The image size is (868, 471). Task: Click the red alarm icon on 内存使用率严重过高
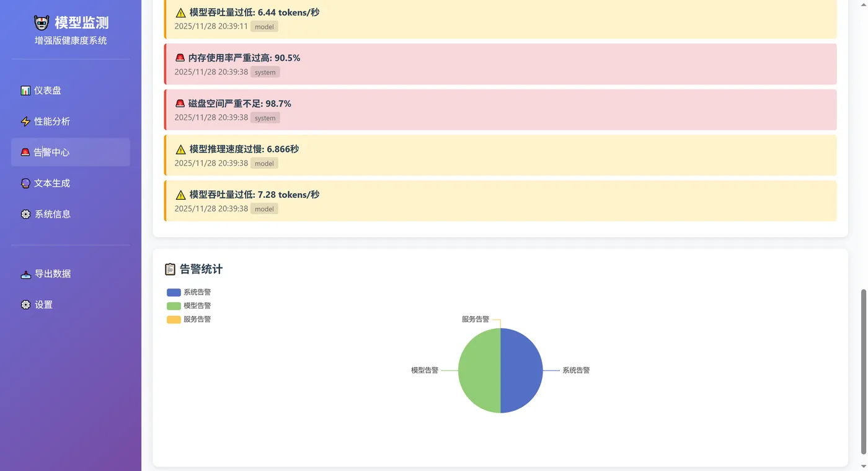[x=180, y=57]
